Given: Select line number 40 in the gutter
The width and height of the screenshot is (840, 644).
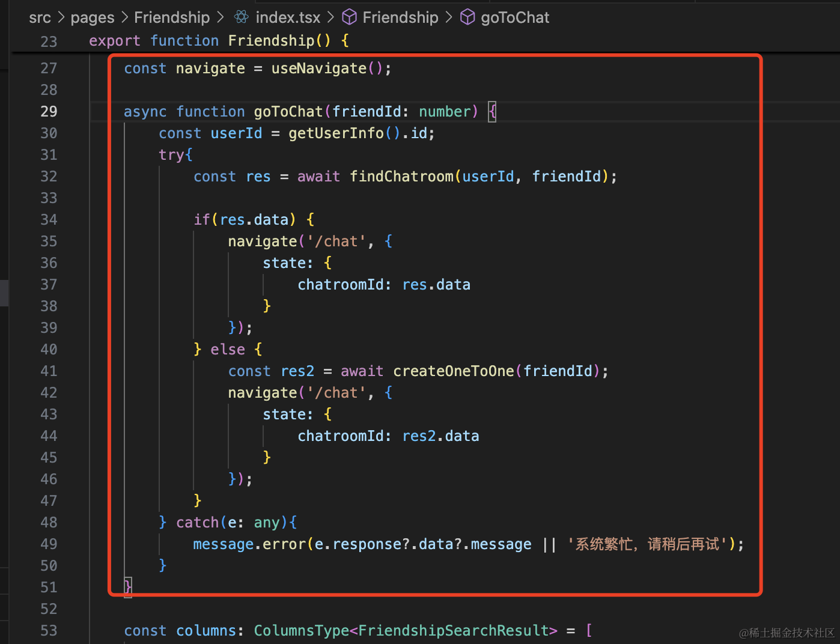Looking at the screenshot, I should [49, 350].
